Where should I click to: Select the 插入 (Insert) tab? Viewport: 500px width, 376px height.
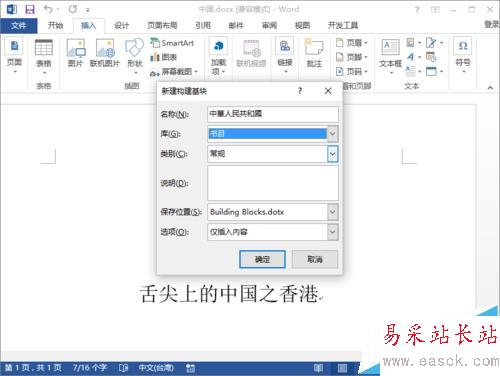[88, 25]
